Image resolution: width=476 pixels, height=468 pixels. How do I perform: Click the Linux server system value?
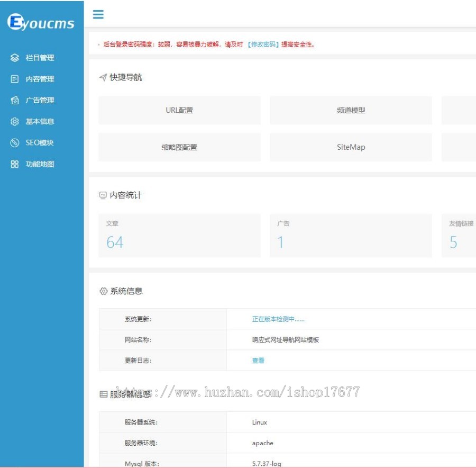tap(260, 422)
